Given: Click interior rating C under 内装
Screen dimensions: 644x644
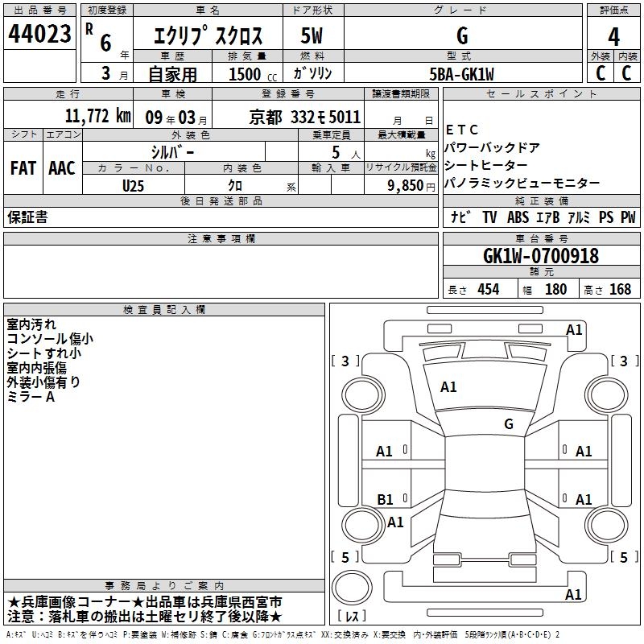Looking at the screenshot, I should [x=626, y=73].
